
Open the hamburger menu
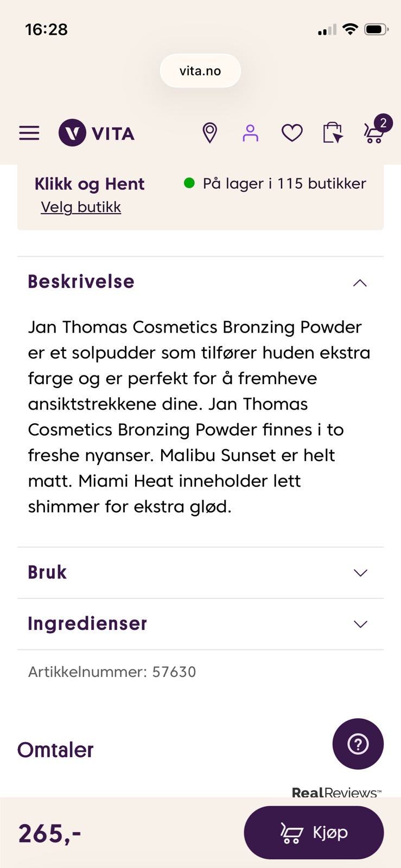click(29, 133)
